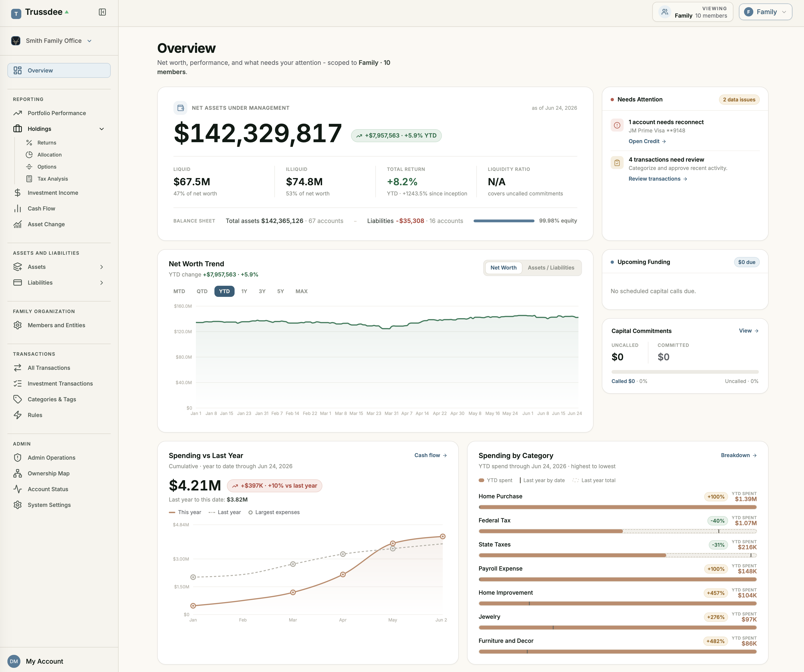Click the Assets layers icon
The image size is (804, 672).
coord(18,267)
